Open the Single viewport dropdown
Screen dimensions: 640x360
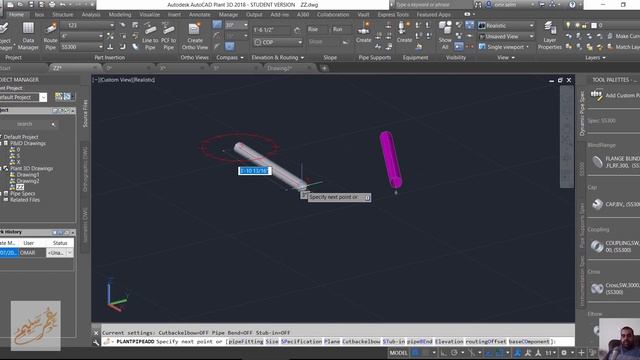[x=527, y=47]
